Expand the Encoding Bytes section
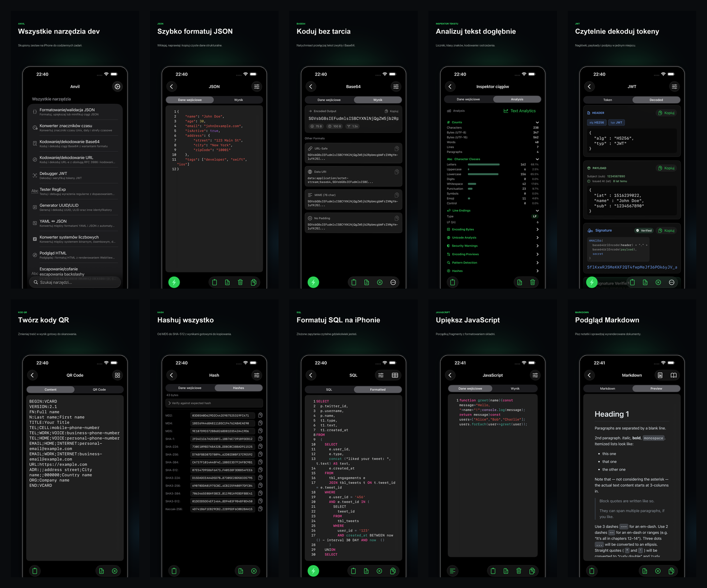Image resolution: width=707 pixels, height=588 pixels. pyautogui.click(x=492, y=229)
